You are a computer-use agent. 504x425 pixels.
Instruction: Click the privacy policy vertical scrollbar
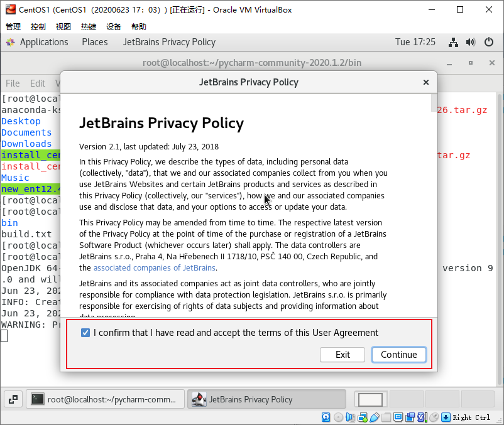coord(433,207)
